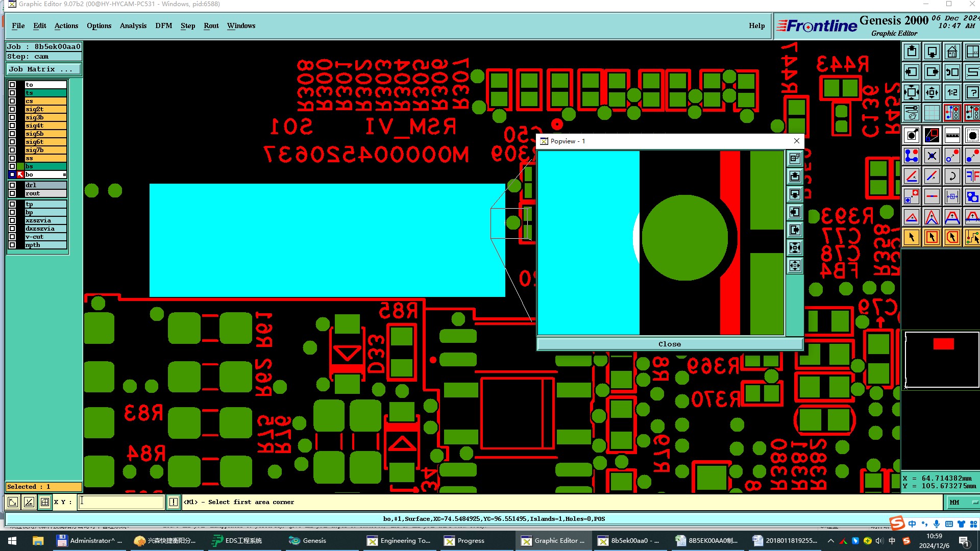The image size is (980, 551).
Task: Click the pan down icon in main toolbar
Action: (x=932, y=52)
